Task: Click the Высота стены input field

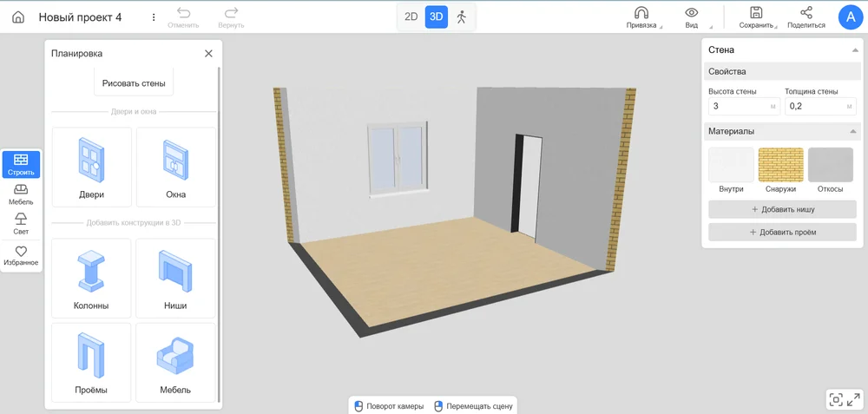Action: (x=738, y=106)
